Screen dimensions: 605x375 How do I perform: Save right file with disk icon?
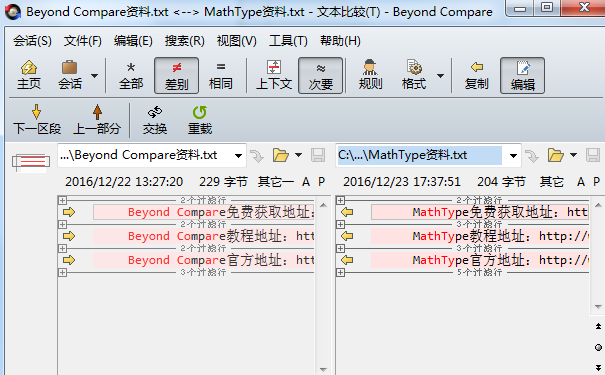tap(593, 155)
